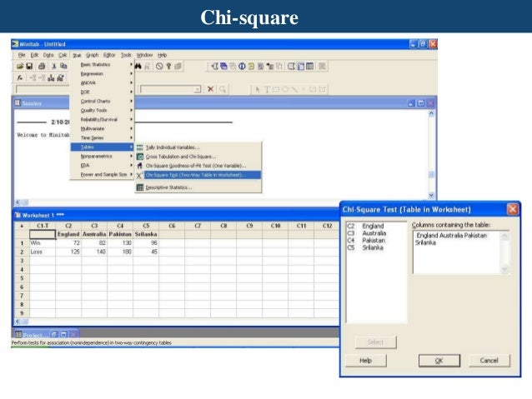
Task: Choose Chi-Square Test Two-Way Table item
Action: coord(198,175)
